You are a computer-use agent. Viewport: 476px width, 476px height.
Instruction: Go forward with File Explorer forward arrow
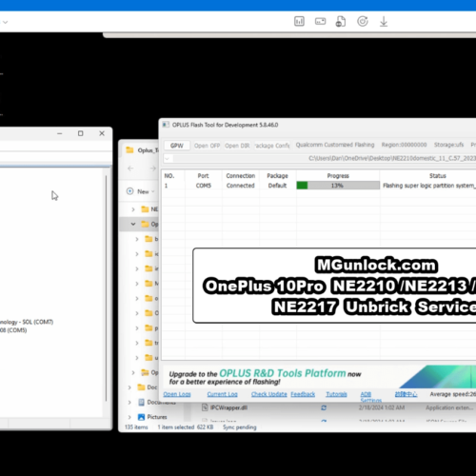tap(153, 169)
